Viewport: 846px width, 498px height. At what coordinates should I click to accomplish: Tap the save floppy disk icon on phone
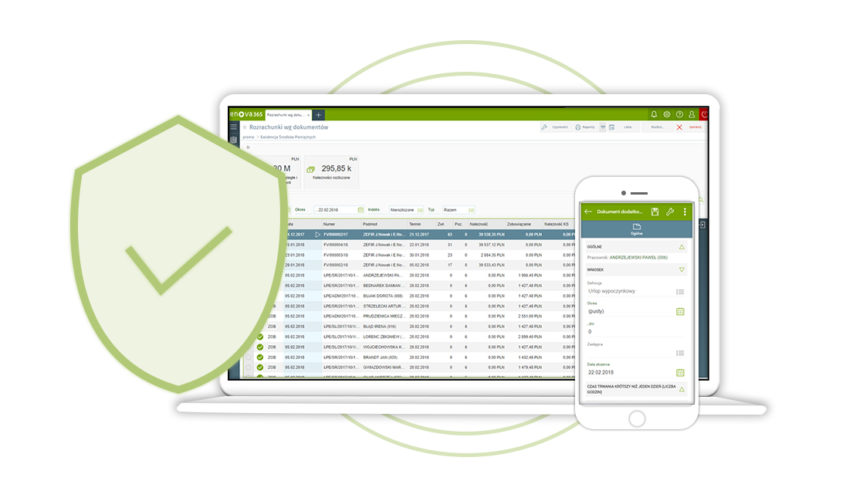(654, 212)
